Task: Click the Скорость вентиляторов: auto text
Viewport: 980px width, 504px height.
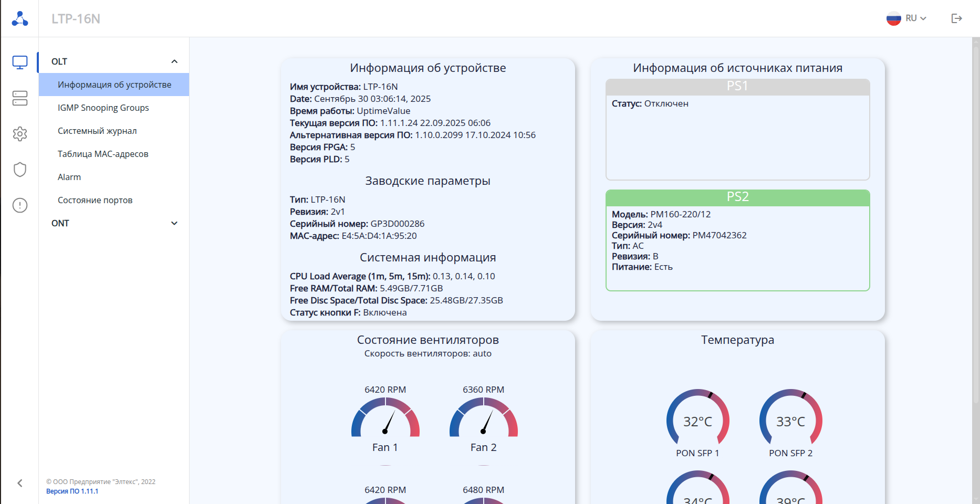Action: pyautogui.click(x=428, y=353)
